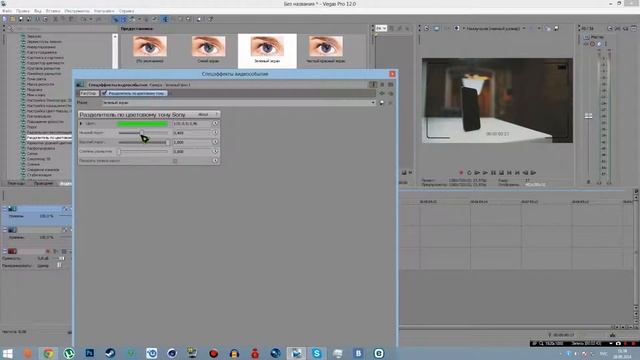Open Google Chrome from taskbar

[x=48, y=353]
